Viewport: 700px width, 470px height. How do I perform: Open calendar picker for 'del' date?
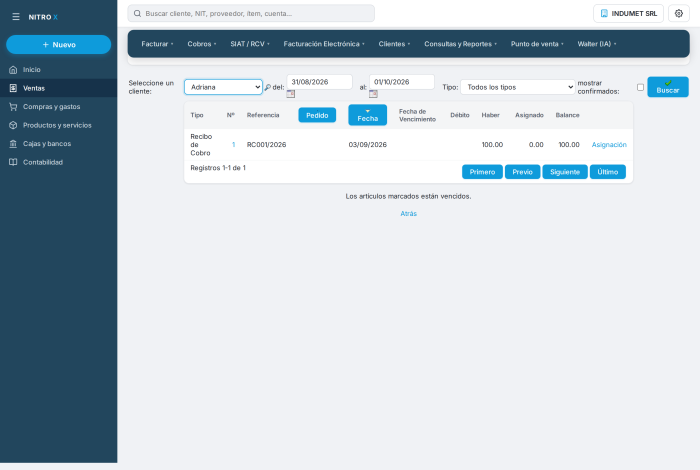click(x=291, y=94)
